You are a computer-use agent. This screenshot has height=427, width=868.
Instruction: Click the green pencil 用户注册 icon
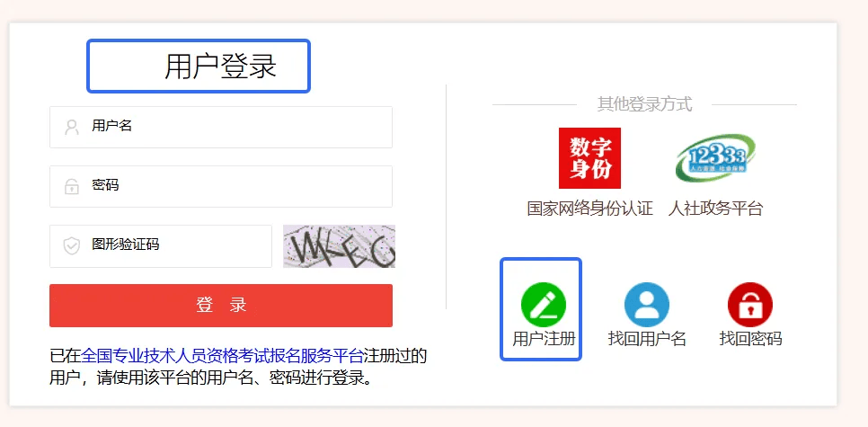[x=544, y=305]
